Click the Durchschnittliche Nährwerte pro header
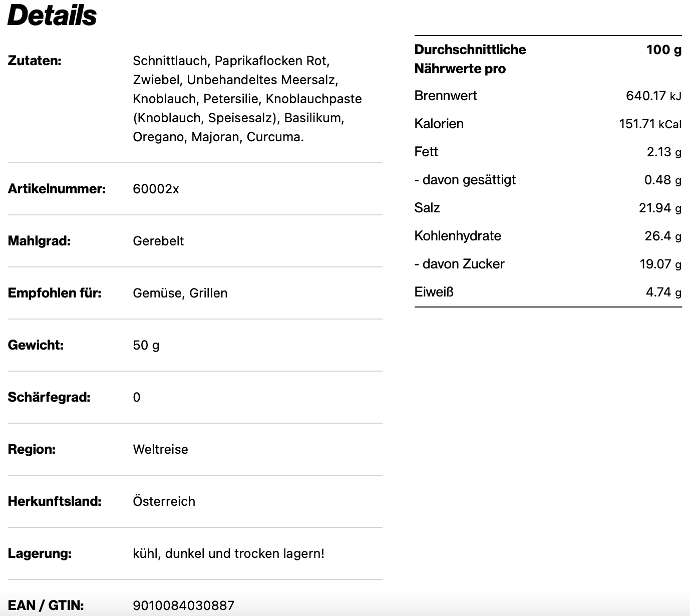Viewport: 690px width, 616px height. coord(470,59)
